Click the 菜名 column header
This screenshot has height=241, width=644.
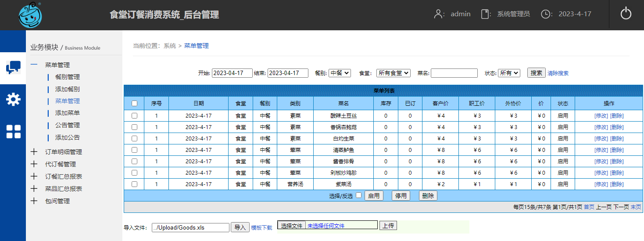pos(343,104)
